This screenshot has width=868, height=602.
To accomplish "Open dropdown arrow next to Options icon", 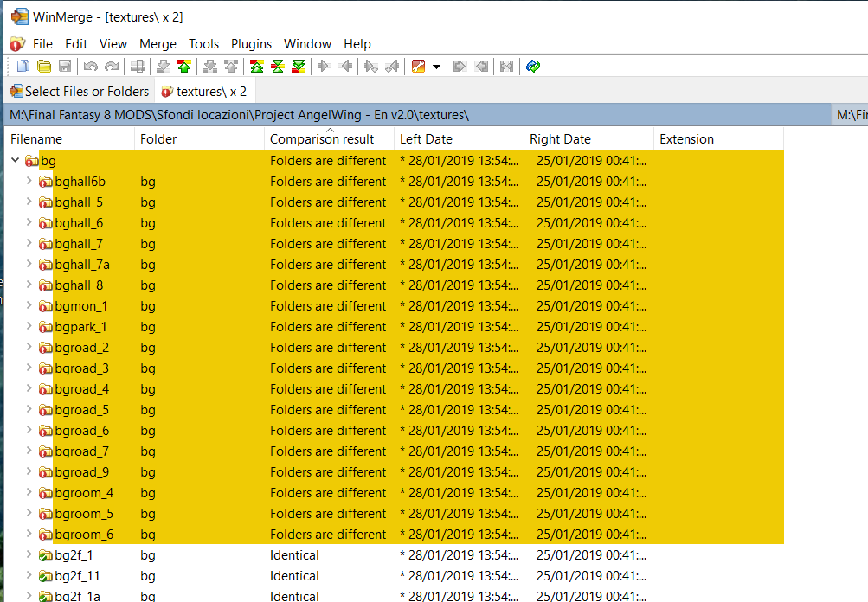I will pyautogui.click(x=436, y=67).
